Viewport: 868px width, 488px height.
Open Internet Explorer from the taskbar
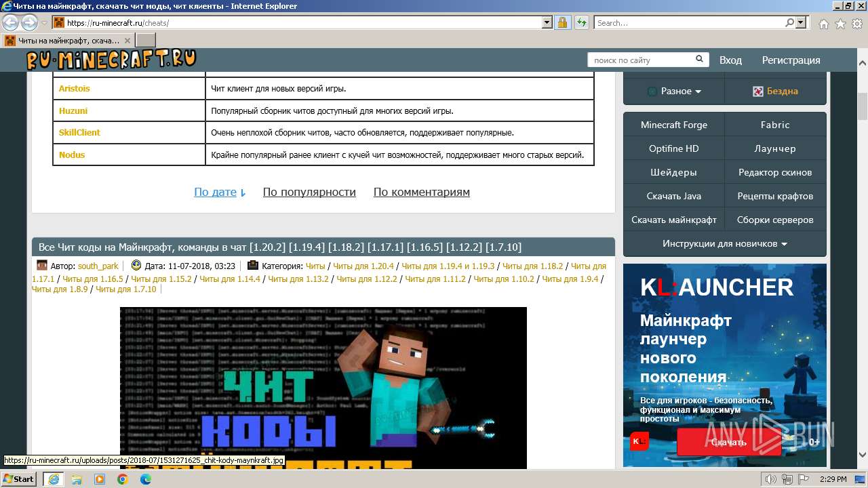[x=54, y=479]
